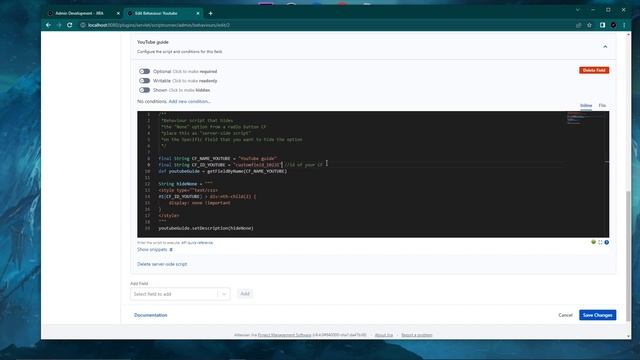
Task: Reload the page
Action: 70,25
